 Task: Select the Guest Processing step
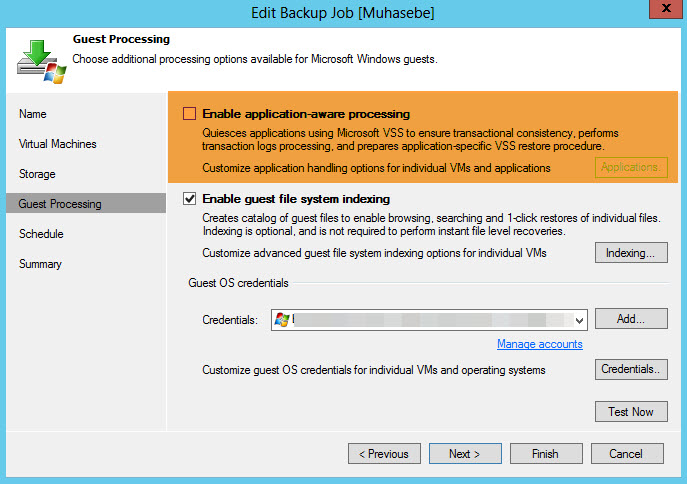click(x=60, y=204)
